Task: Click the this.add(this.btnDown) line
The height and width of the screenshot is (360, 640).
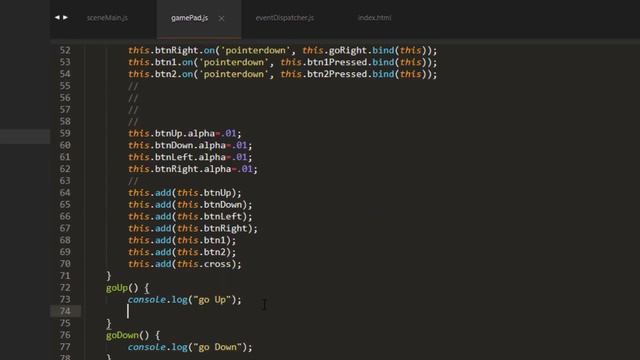Action: (190, 204)
